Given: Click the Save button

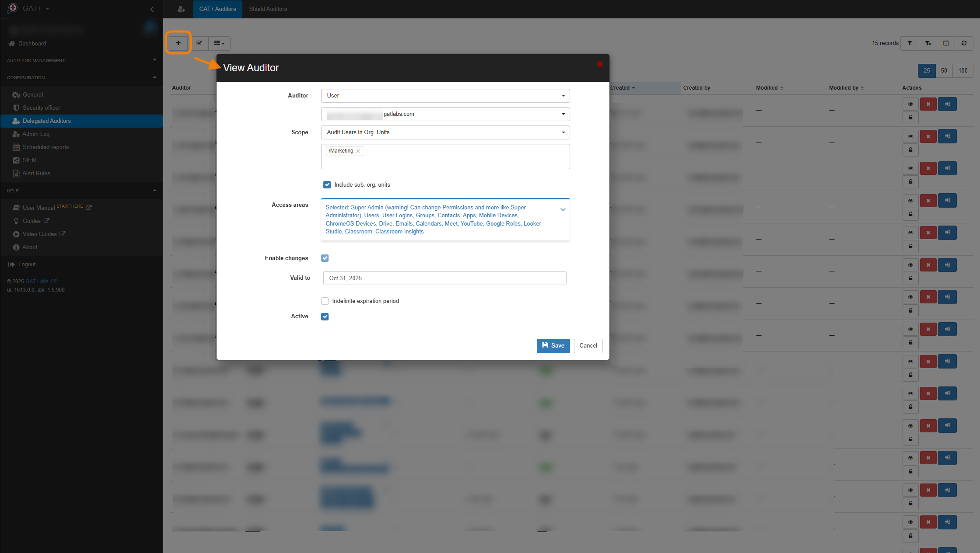Looking at the screenshot, I should click(553, 345).
